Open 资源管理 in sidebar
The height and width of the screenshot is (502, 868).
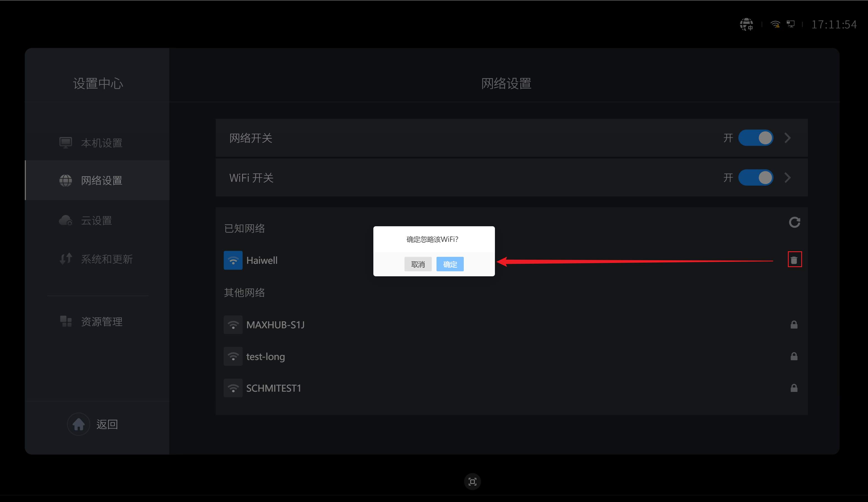[x=97, y=321]
